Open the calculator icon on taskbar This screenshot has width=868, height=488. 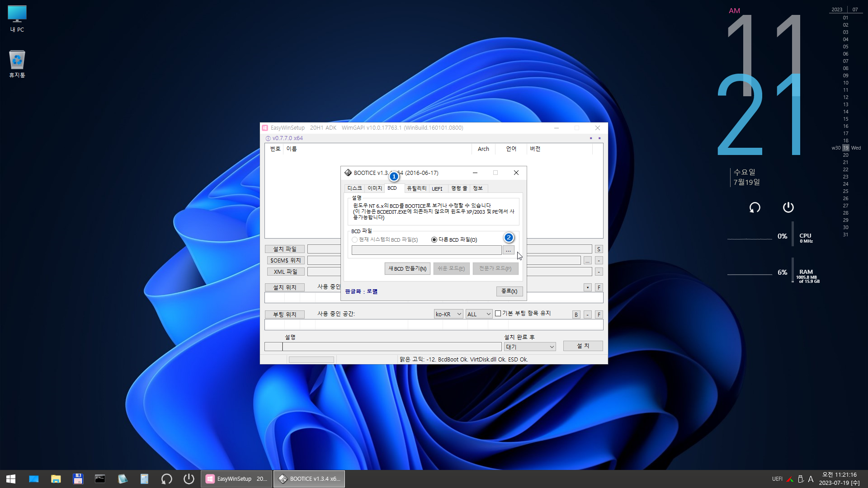(144, 479)
